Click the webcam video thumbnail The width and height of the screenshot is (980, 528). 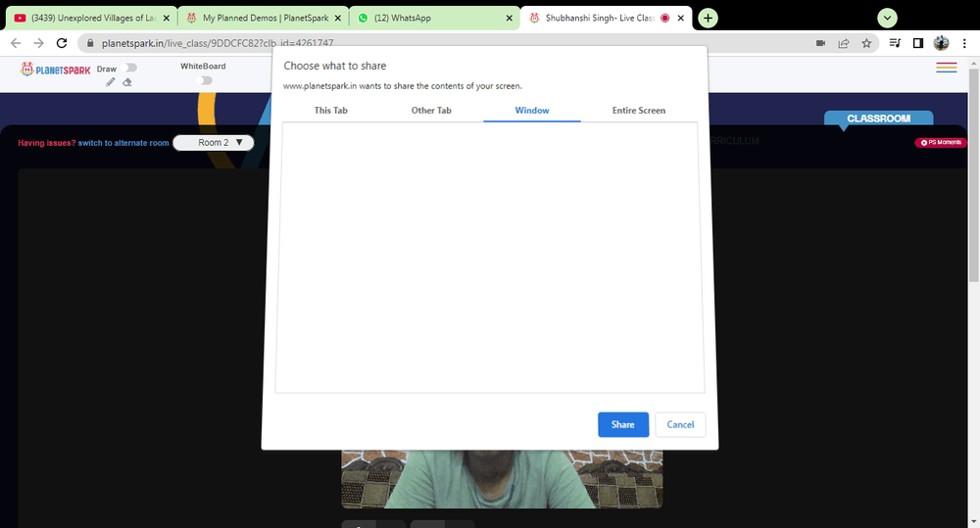[502, 479]
